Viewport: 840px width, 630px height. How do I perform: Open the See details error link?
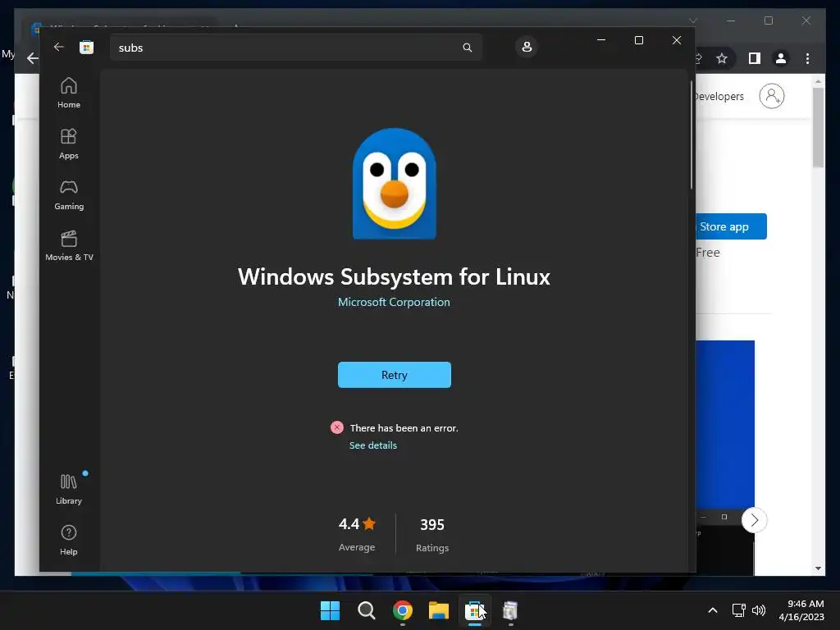tap(373, 445)
